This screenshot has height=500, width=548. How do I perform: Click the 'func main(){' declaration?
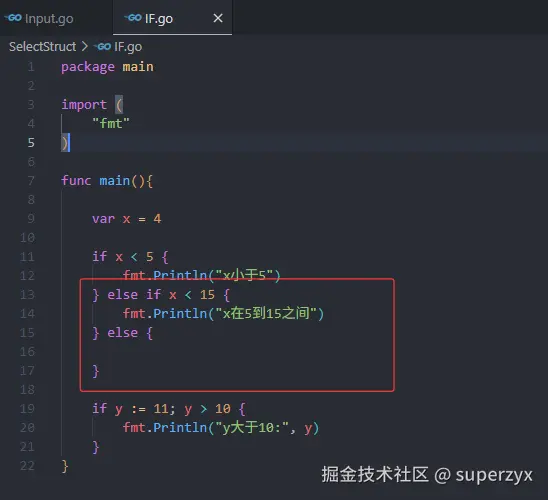(x=107, y=181)
